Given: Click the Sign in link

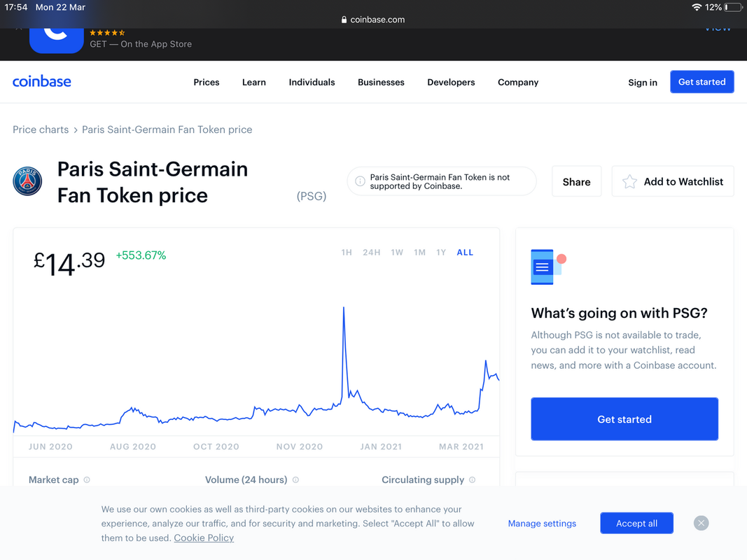Looking at the screenshot, I should click(643, 83).
